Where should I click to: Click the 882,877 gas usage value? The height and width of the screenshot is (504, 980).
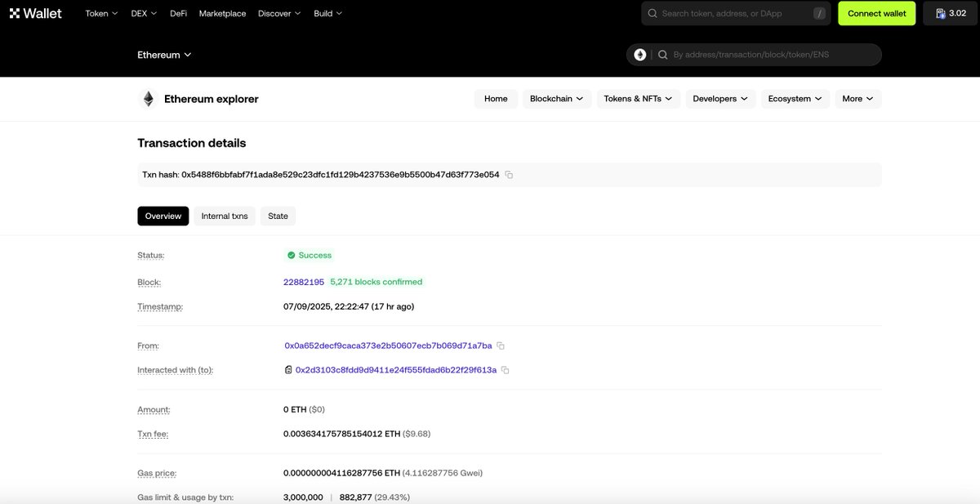tap(356, 497)
